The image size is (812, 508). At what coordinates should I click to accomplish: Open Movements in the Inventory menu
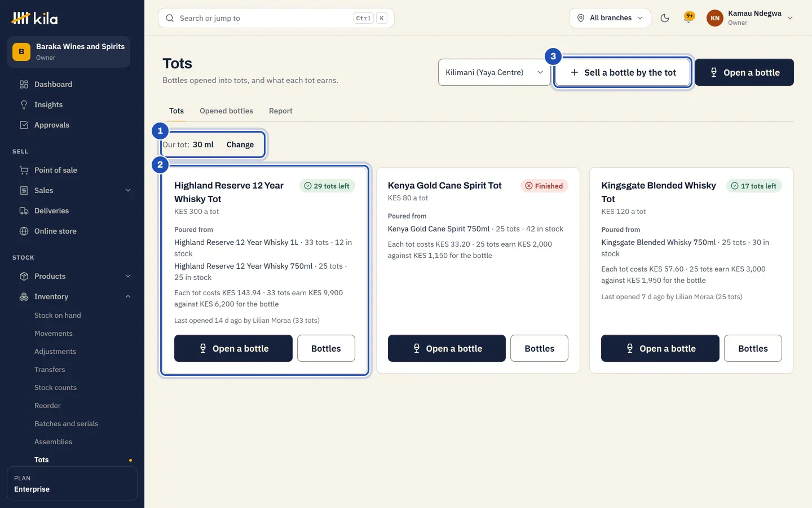[x=54, y=333]
